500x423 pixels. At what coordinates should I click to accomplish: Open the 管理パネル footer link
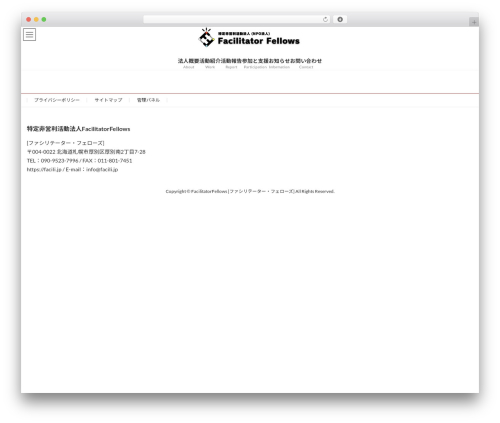148,100
